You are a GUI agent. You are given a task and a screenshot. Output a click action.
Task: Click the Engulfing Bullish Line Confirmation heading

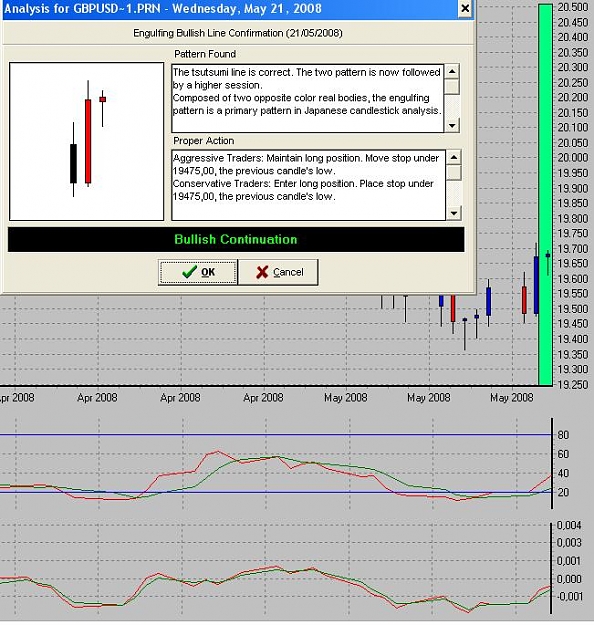(238, 33)
